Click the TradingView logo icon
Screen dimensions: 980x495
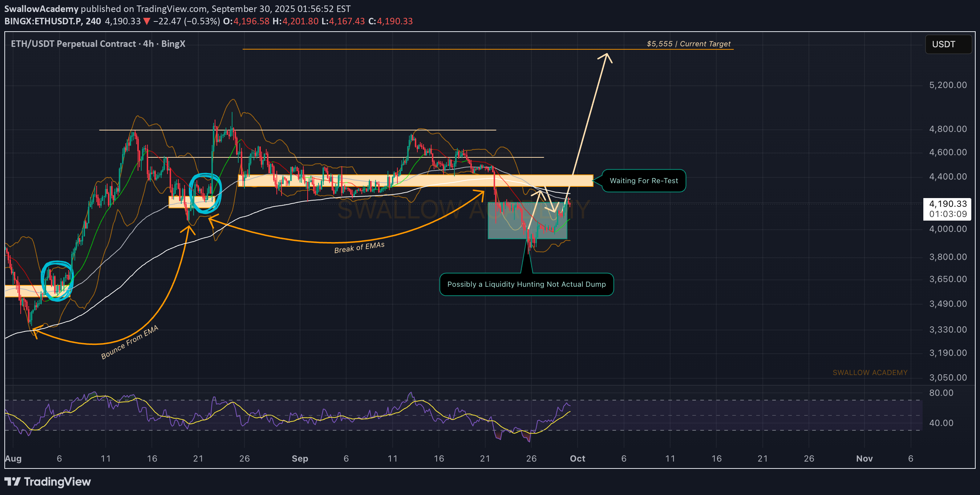[12, 482]
